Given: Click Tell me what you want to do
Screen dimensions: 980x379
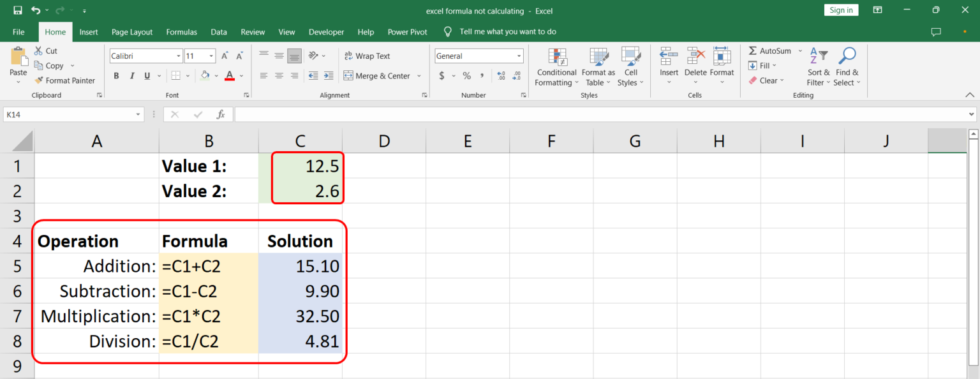Looking at the screenshot, I should (501, 31).
